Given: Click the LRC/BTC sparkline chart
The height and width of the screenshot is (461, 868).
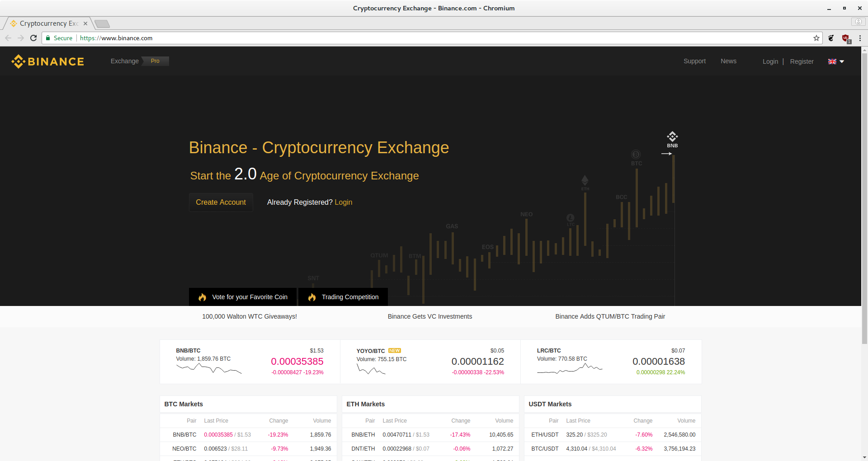Looking at the screenshot, I should pyautogui.click(x=570, y=369).
